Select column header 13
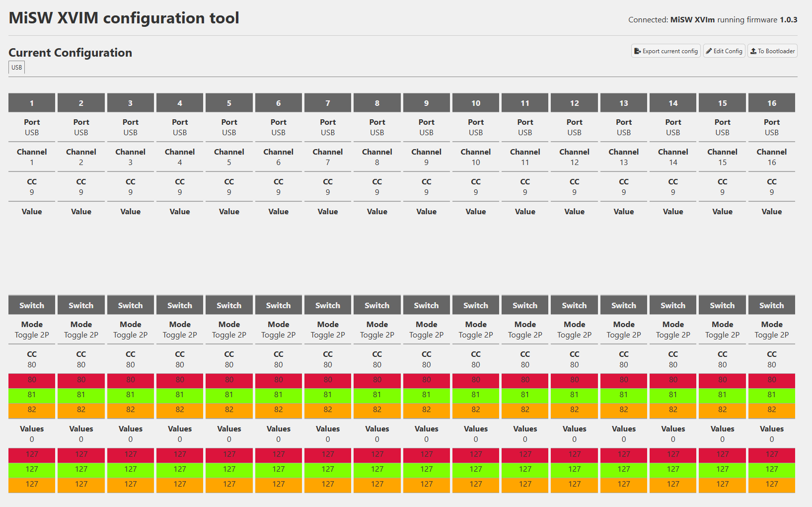Image resolution: width=812 pixels, height=507 pixels. tap(624, 103)
